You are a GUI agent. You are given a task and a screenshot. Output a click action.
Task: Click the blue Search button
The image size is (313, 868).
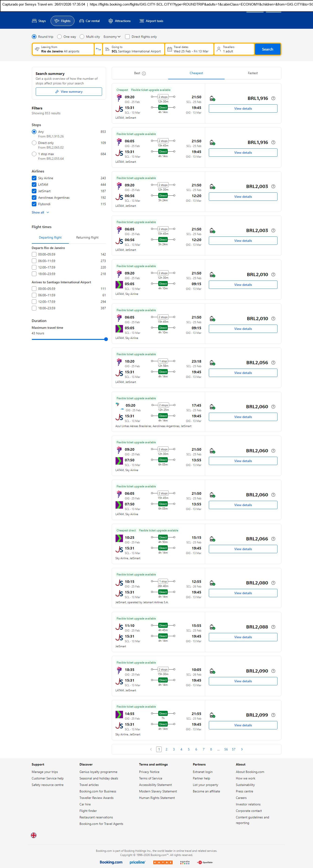pyautogui.click(x=268, y=49)
